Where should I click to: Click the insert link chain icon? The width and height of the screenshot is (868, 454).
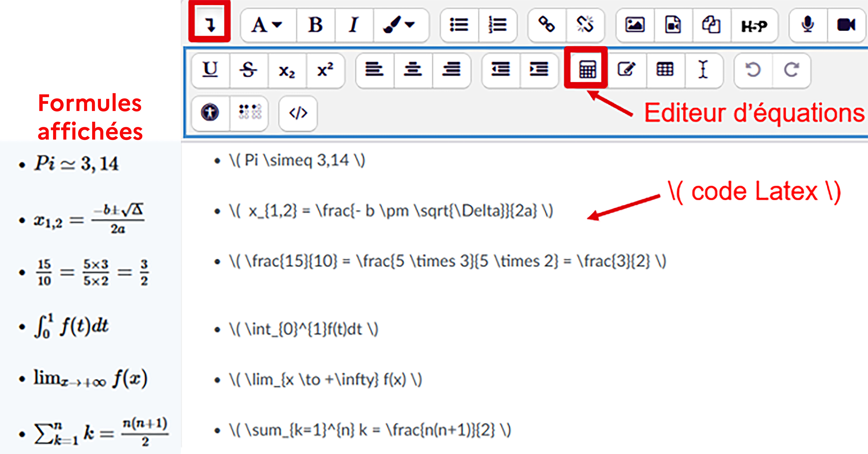click(546, 25)
